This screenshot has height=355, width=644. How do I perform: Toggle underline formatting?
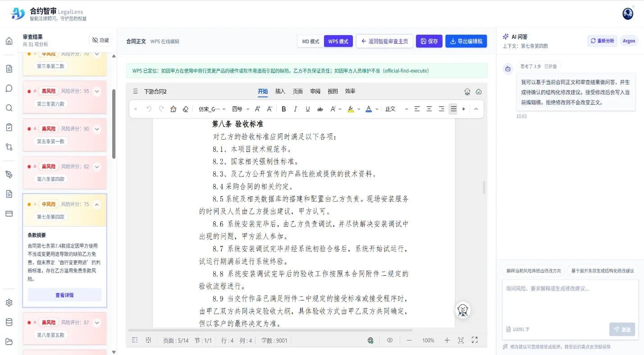click(x=308, y=109)
